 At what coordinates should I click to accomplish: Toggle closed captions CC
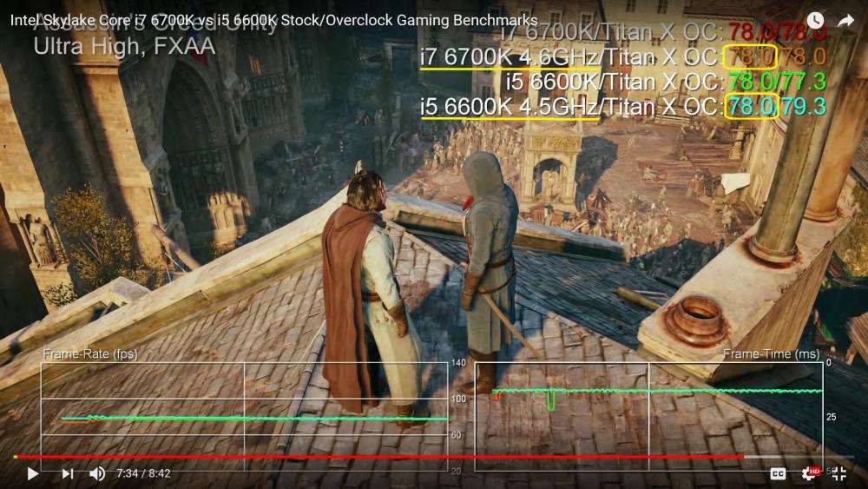tap(778, 473)
